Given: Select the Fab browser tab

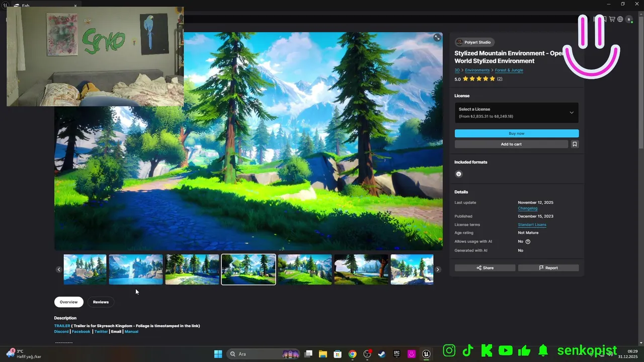Looking at the screenshot, I should tap(45, 6).
